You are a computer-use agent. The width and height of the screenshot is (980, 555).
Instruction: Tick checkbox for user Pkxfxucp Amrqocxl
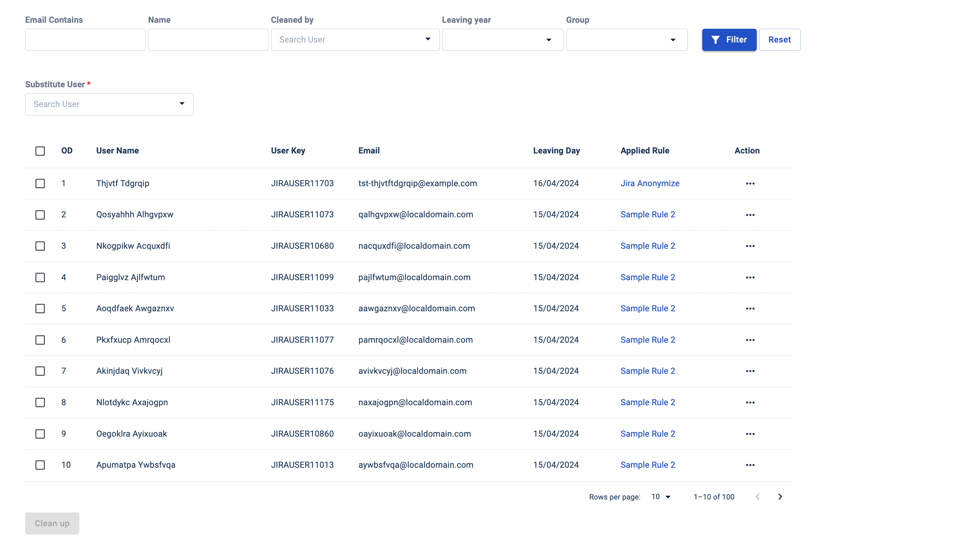40,340
